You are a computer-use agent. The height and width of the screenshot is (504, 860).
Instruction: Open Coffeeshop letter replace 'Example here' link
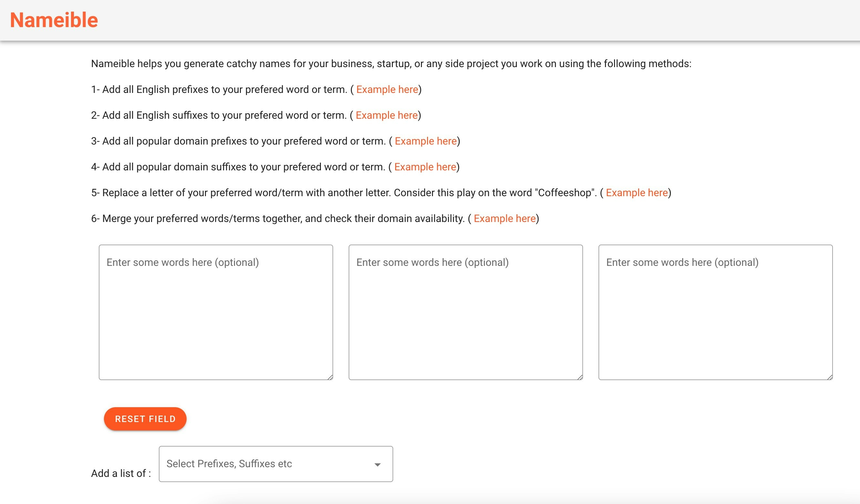point(637,193)
